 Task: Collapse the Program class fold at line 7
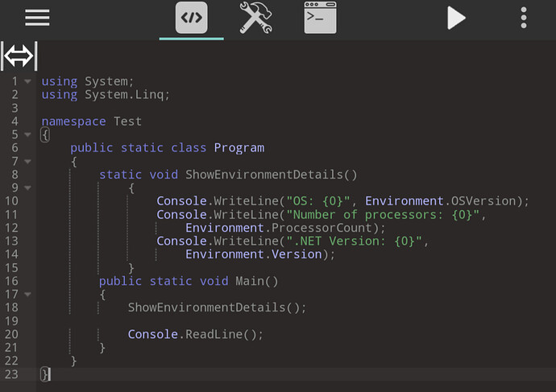pos(28,161)
